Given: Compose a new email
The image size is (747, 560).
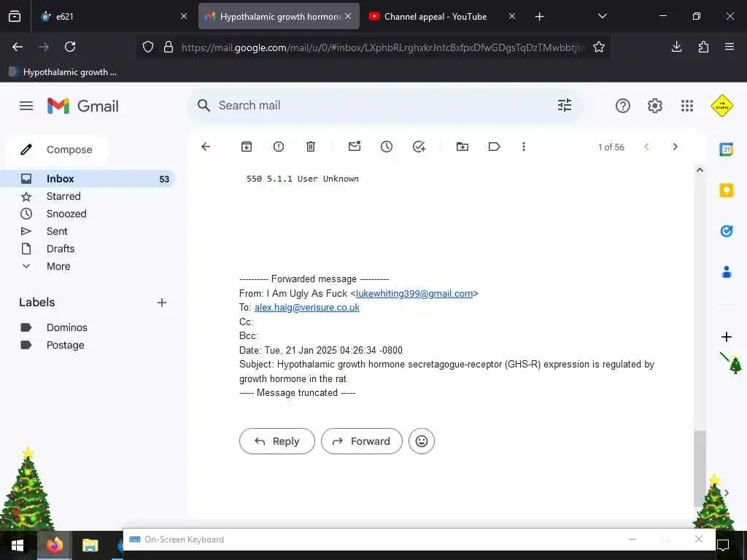Looking at the screenshot, I should tap(57, 149).
